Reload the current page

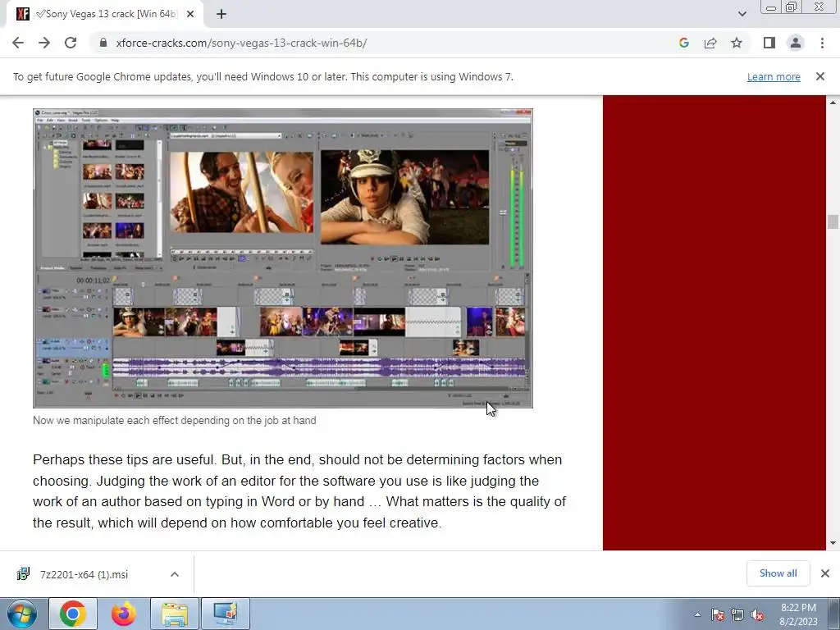tap(71, 43)
